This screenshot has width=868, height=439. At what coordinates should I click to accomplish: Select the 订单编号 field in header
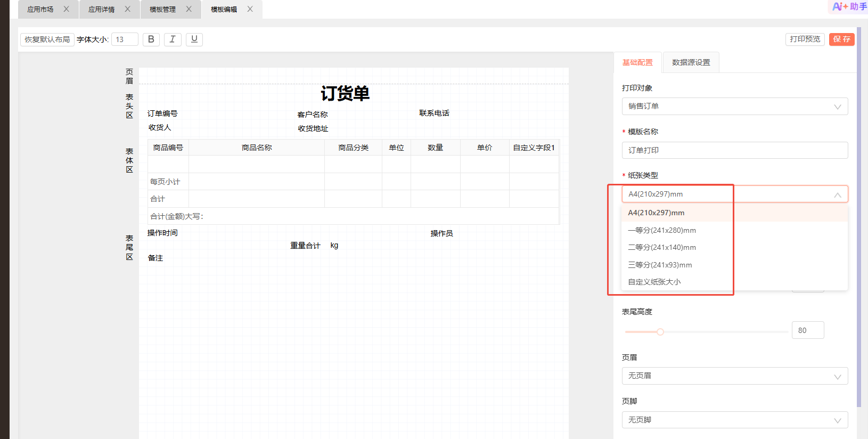[x=162, y=113]
